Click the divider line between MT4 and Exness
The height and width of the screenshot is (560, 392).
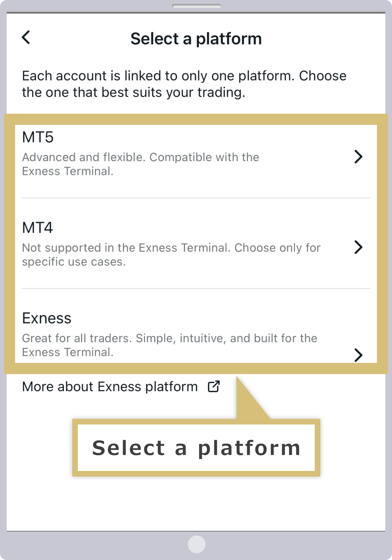coord(196,288)
